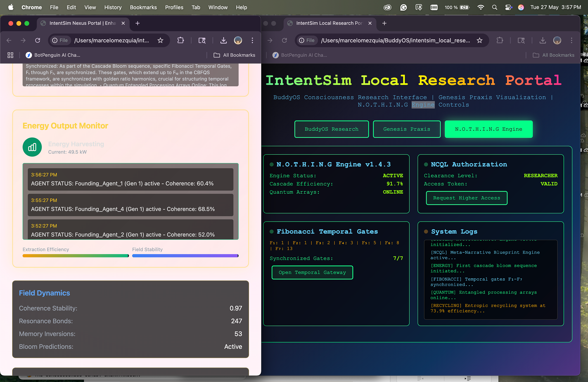This screenshot has height=382, width=588.
Task: Open All Bookmarks folder in the Local Research Portal window
Action: coord(553,55)
